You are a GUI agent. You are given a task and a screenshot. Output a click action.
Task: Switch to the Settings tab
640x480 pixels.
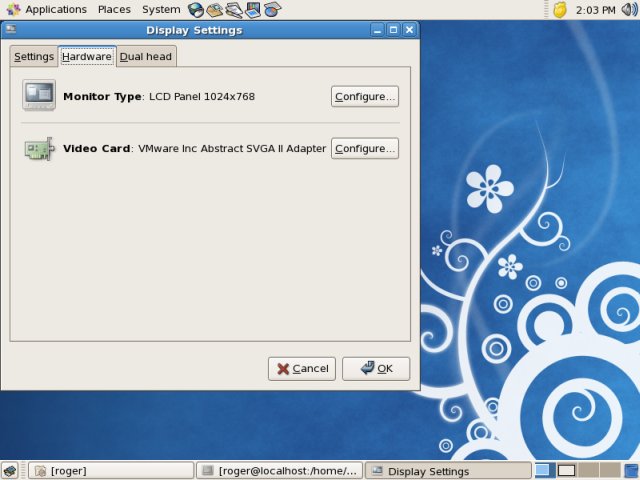[34, 57]
